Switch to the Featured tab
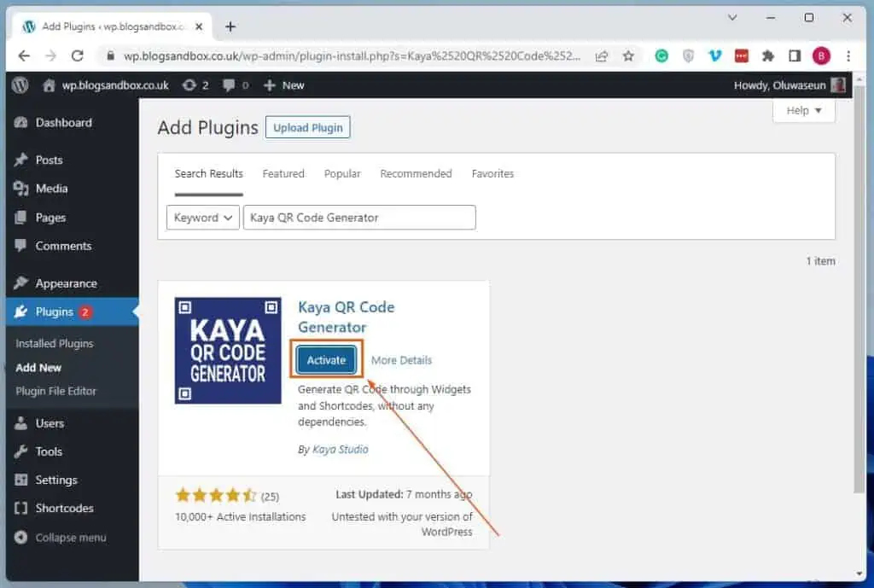 click(x=283, y=173)
